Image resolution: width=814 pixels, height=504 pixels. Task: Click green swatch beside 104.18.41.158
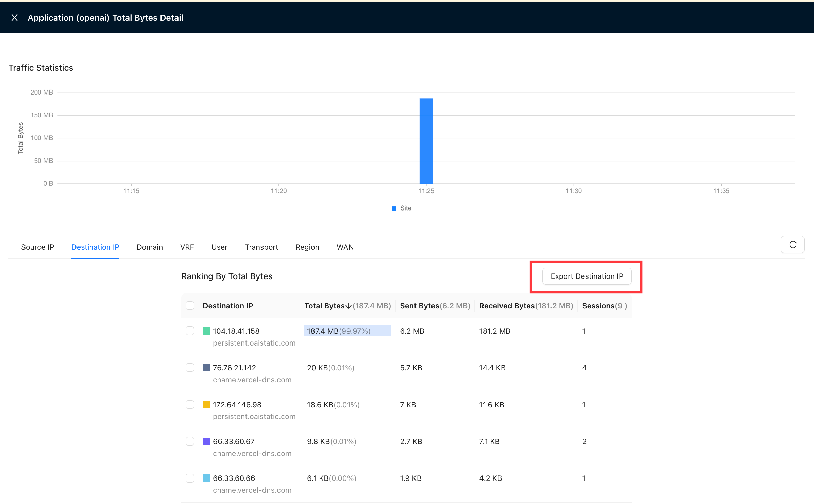coord(206,331)
